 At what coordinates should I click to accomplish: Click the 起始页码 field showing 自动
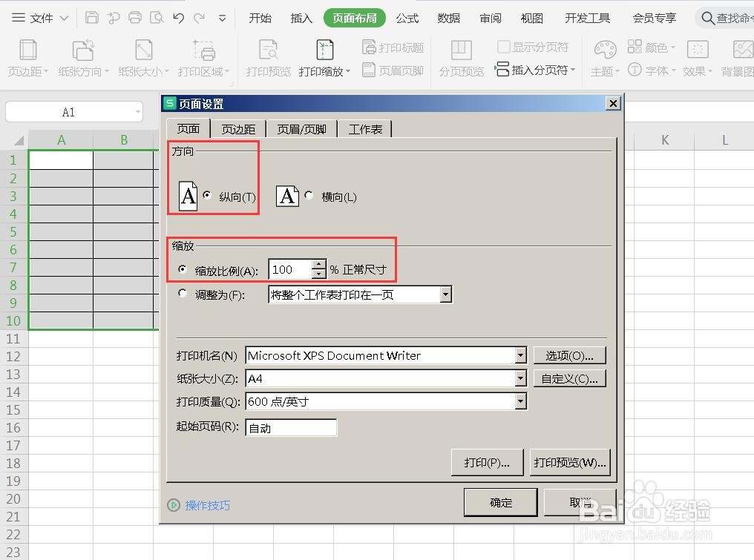291,427
